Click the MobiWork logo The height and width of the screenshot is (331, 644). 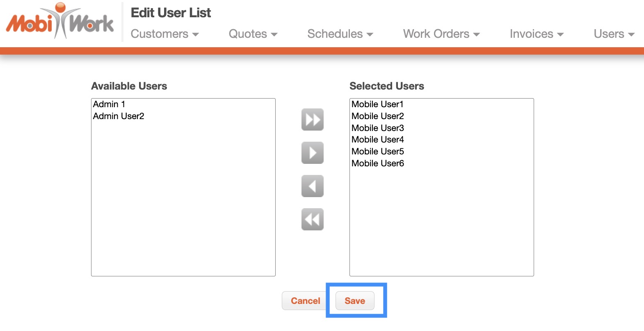(x=60, y=21)
